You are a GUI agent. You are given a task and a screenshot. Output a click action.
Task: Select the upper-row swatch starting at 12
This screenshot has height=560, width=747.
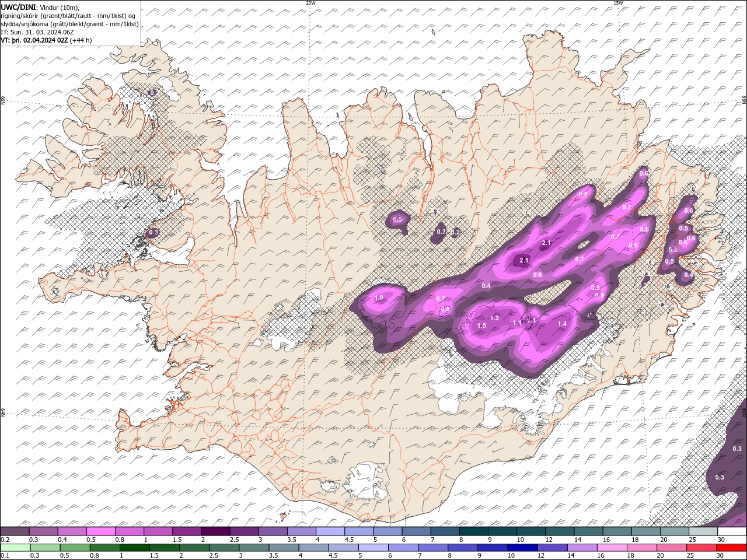click(559, 531)
